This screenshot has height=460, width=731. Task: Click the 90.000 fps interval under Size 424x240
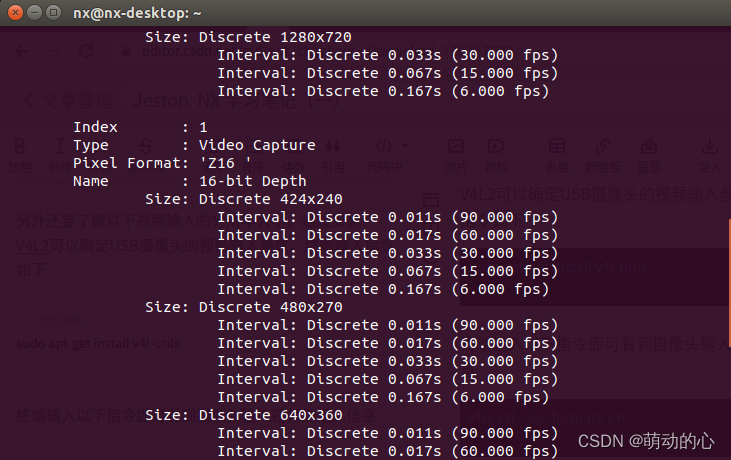[388, 217]
